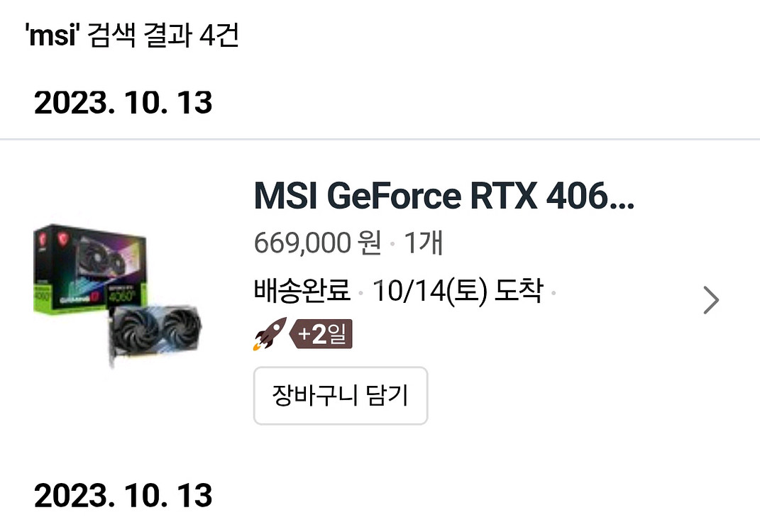Tap the divider line under first date

380,139
